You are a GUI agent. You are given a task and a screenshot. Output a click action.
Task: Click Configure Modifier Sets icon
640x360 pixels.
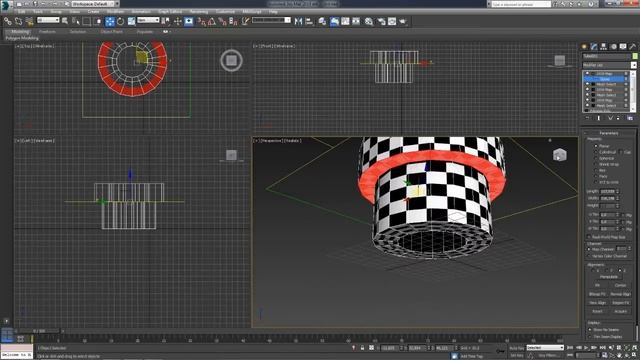[630, 118]
